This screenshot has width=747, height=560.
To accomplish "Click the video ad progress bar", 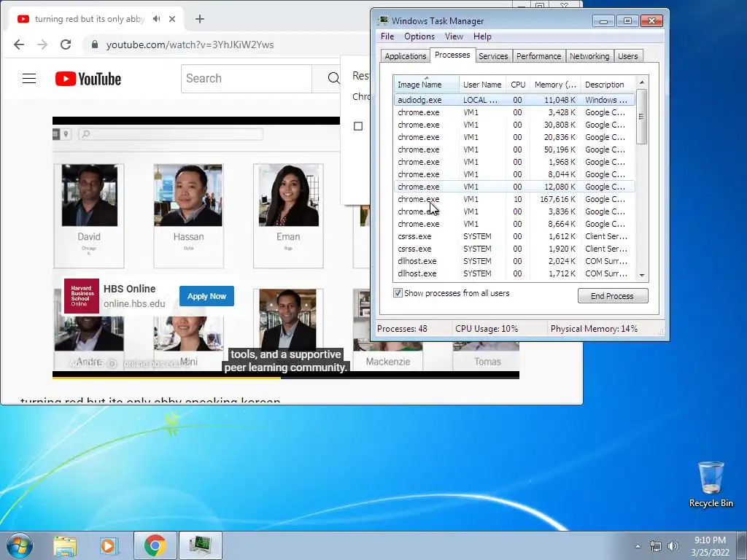I will tap(286, 378).
